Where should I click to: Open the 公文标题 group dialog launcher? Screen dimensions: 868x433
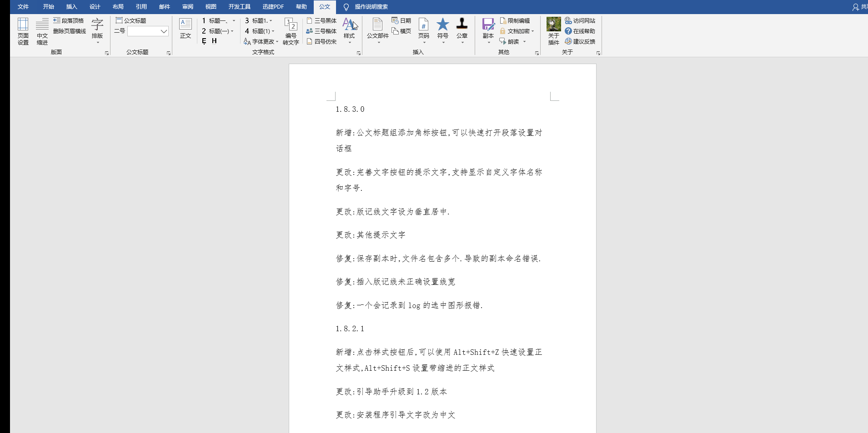169,53
